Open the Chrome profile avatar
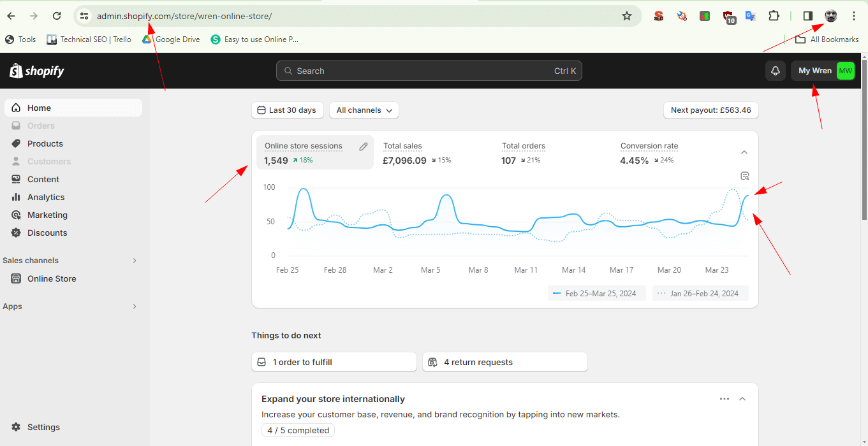This screenshot has height=446, width=868. click(x=830, y=16)
